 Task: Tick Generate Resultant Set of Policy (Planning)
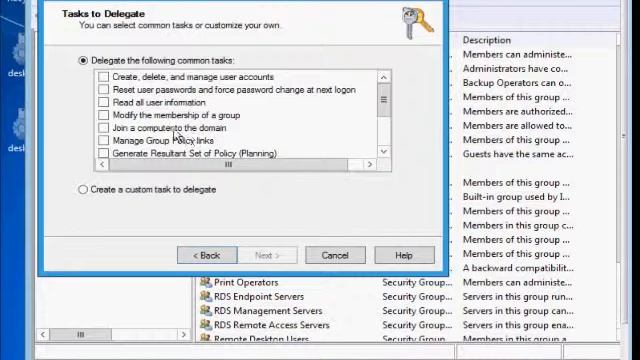point(104,153)
